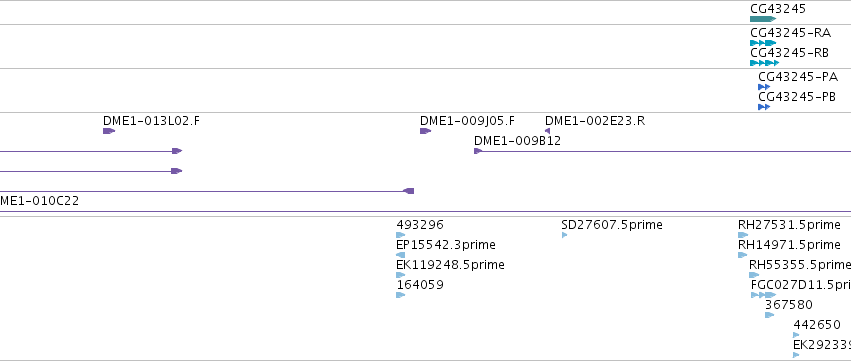The height and width of the screenshot is (361, 851).
Task: Click the RH27531.5prime label
Action: 789,225
